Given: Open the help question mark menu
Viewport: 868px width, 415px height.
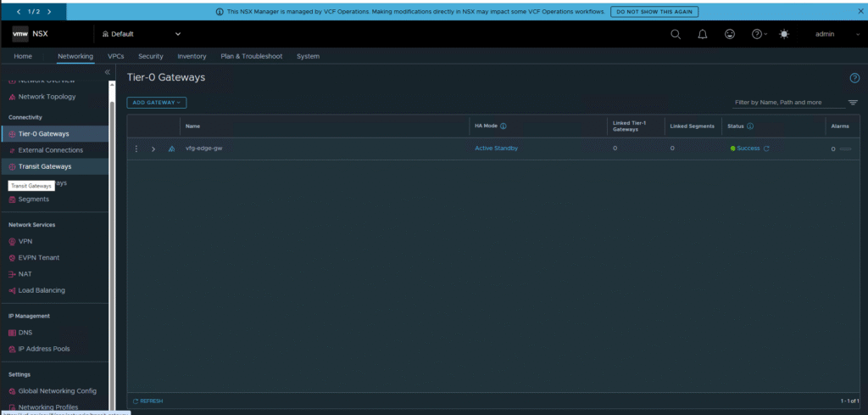Looking at the screenshot, I should pyautogui.click(x=757, y=34).
